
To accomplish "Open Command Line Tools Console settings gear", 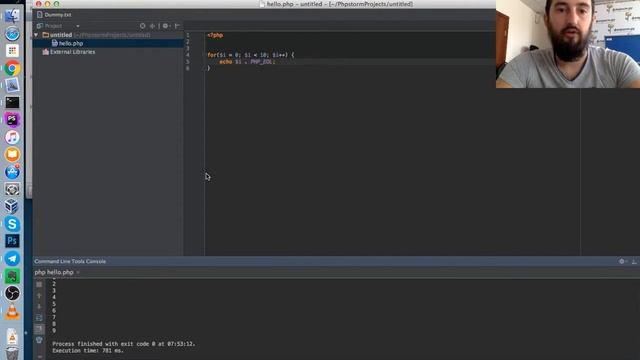I will click(x=622, y=261).
